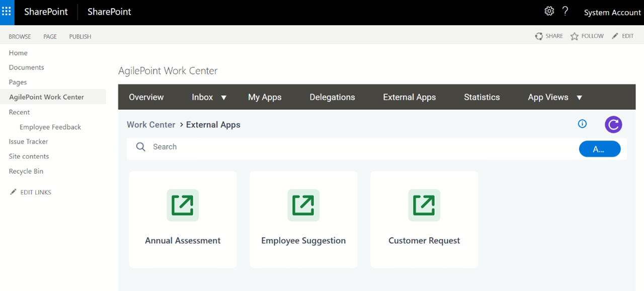Expand the Inbox dropdown arrow
Screen dimensions: 644x291
click(224, 98)
